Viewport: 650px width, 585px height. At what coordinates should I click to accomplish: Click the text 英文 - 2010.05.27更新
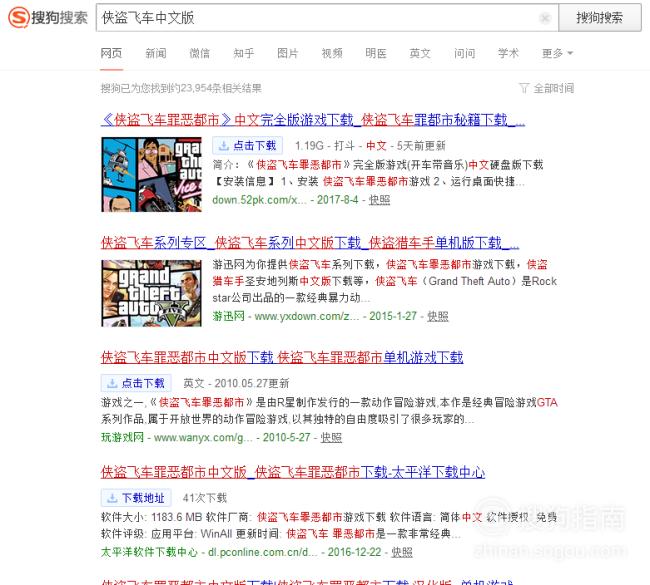pyautogui.click(x=236, y=383)
